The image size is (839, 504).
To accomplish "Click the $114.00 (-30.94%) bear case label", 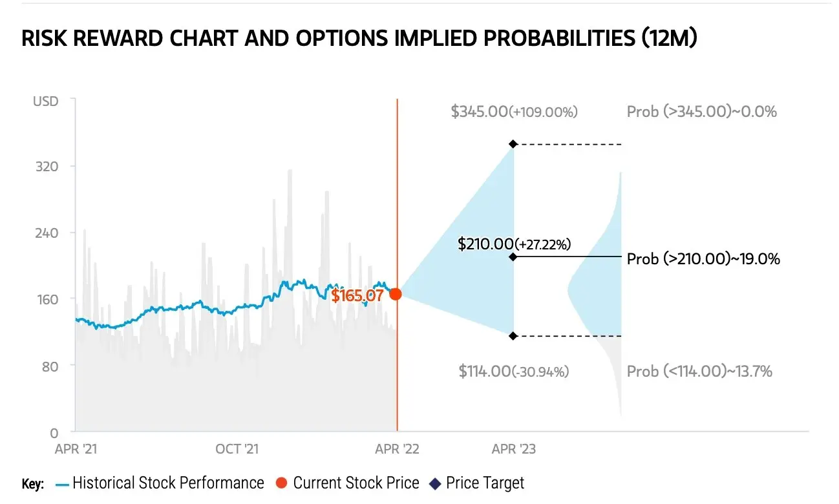I will 514,372.
